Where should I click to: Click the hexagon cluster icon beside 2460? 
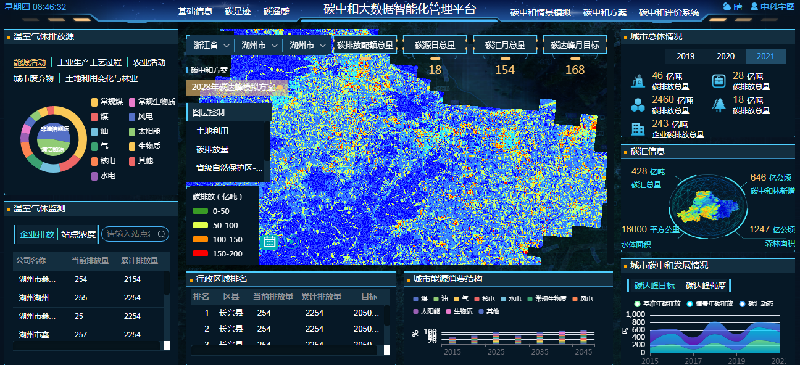pos(638,105)
